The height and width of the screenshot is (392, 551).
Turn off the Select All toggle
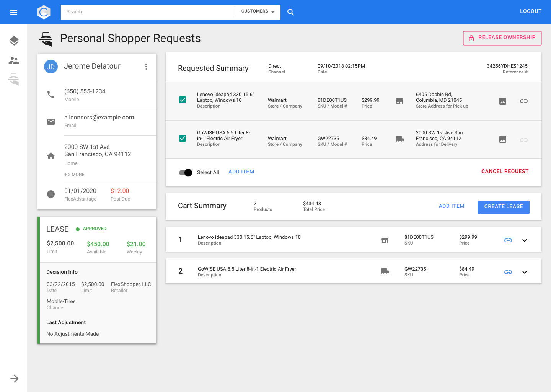tap(186, 173)
